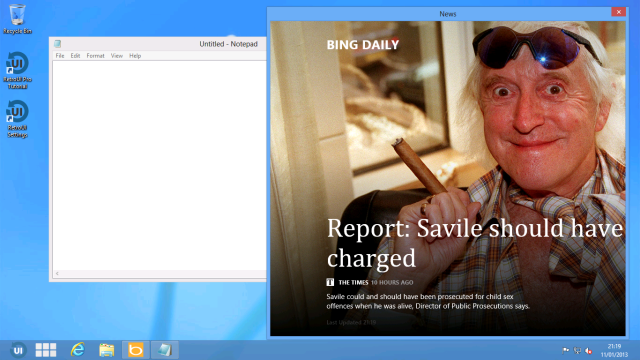Open RetroUI Settings desktop shortcut
The width and height of the screenshot is (640, 360).
(17, 119)
